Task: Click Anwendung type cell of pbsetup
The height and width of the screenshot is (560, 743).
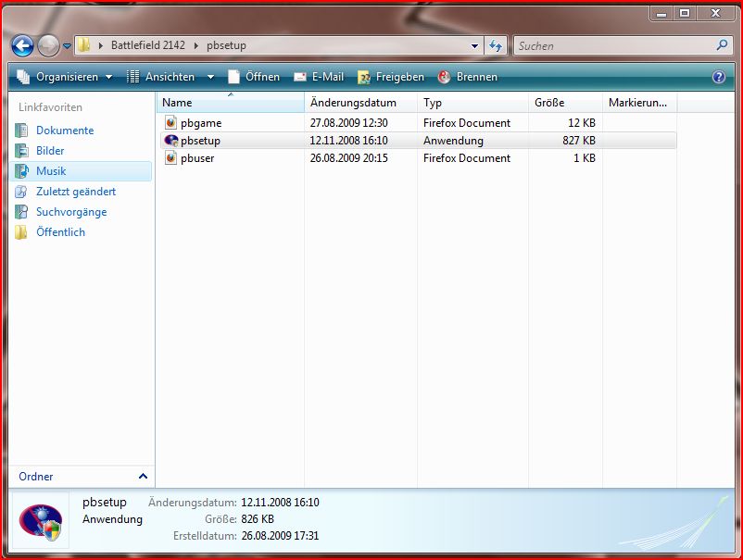Action: coord(453,141)
